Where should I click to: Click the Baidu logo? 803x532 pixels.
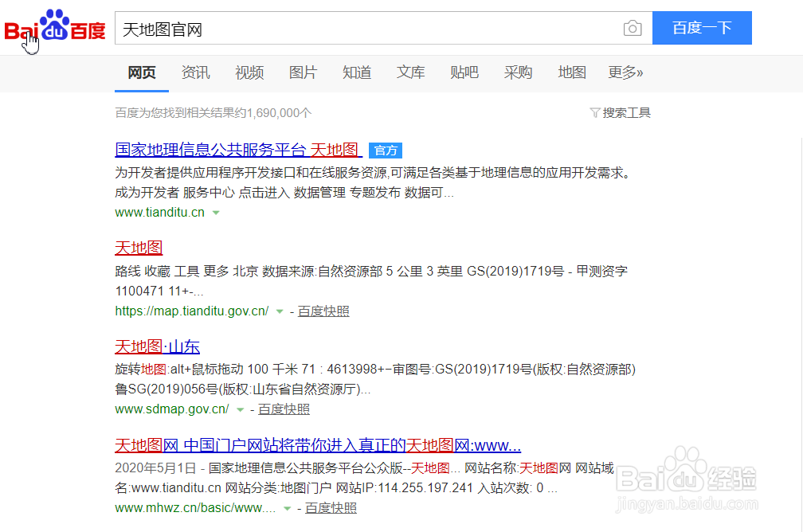click(x=55, y=25)
